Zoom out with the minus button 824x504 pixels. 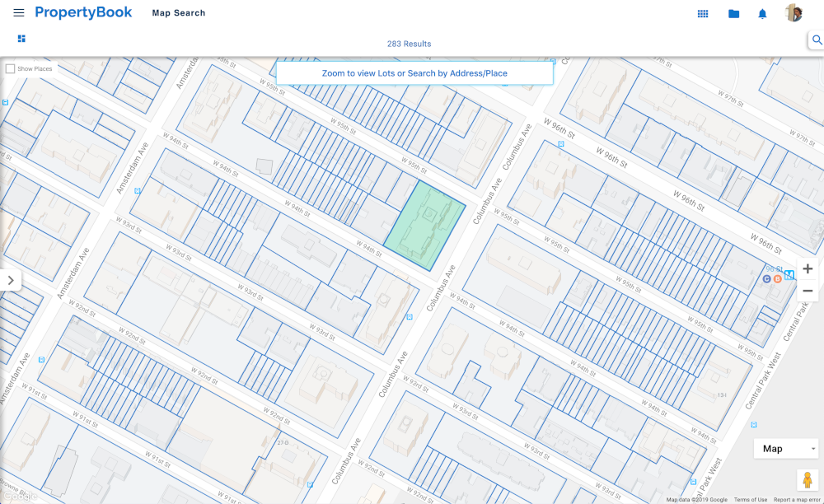808,291
